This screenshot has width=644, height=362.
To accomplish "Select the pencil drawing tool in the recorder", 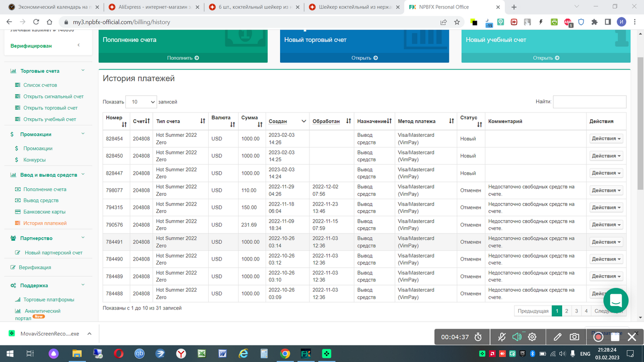I will [558, 337].
